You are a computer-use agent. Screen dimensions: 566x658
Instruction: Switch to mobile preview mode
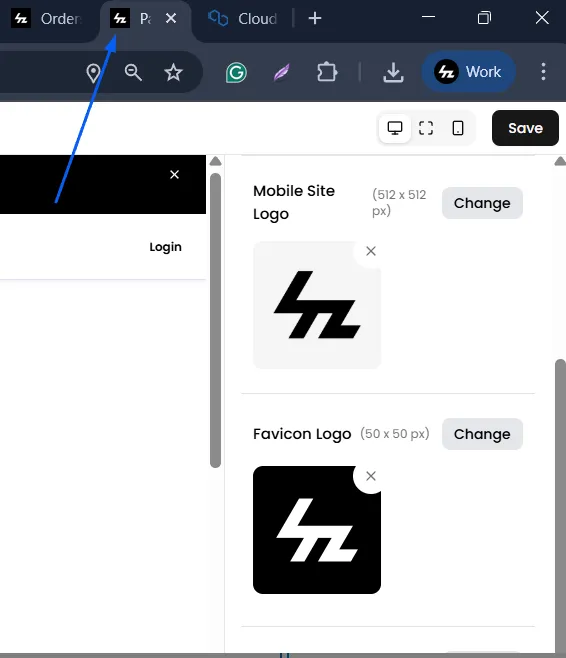458,128
